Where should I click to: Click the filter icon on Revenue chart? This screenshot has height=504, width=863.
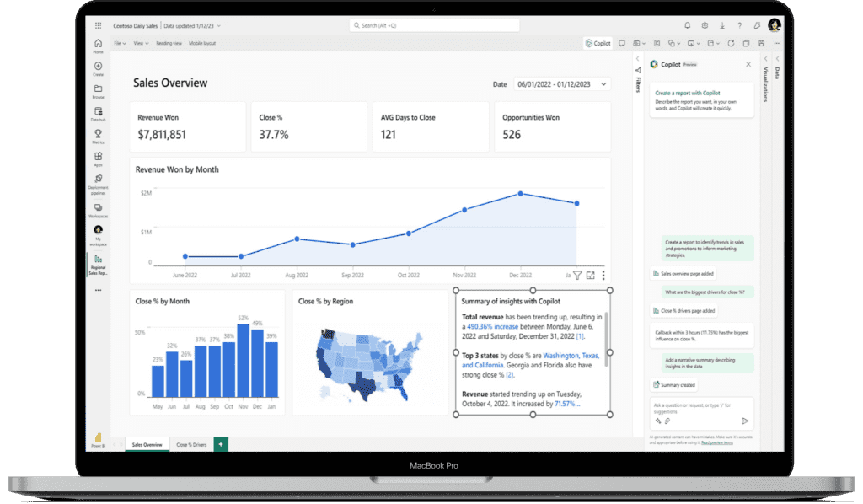coord(577,275)
